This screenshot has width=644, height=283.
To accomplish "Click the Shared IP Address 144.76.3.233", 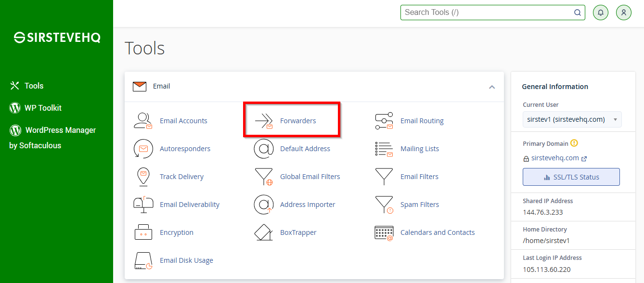I will pos(542,212).
